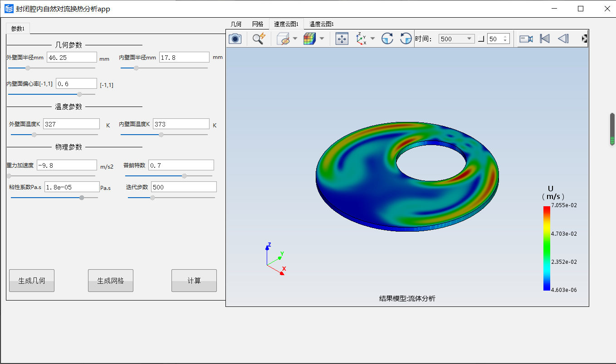Image resolution: width=616 pixels, height=364 pixels.
Task: Jump to the first frame icon
Action: point(545,39)
